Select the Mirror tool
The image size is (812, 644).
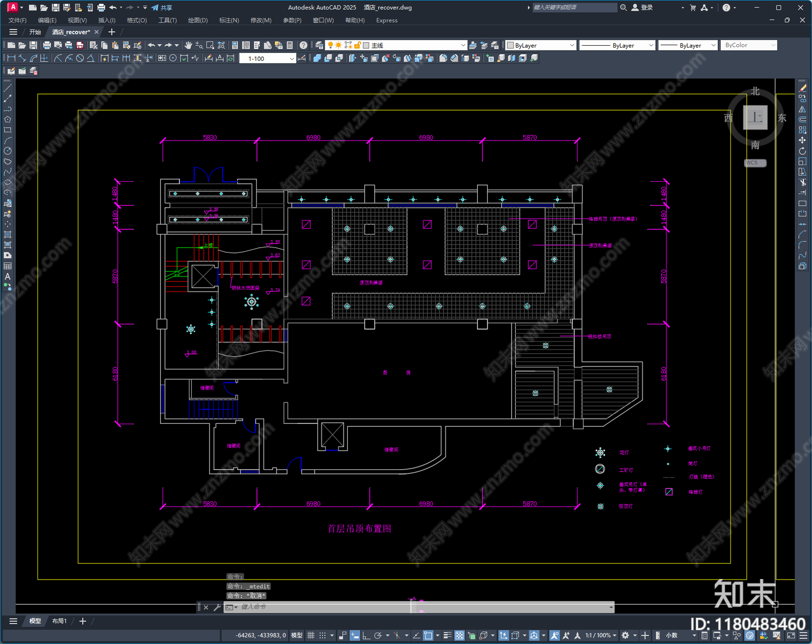802,109
